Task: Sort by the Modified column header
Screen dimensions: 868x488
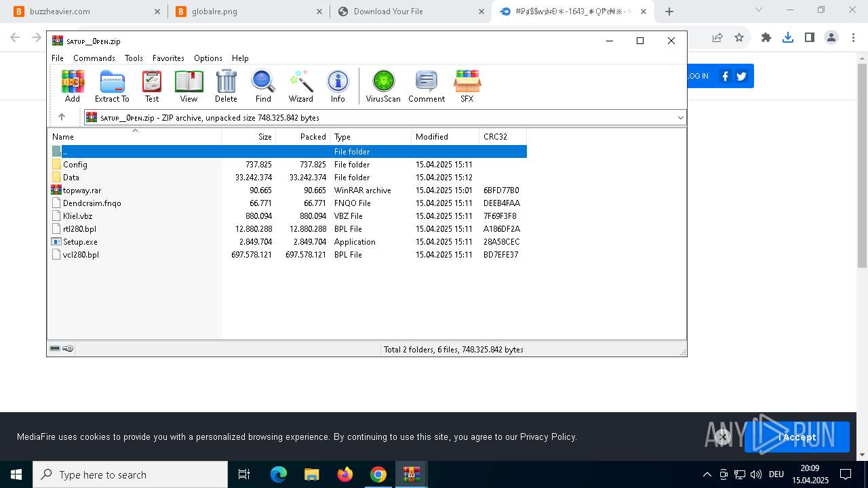Action: coord(445,136)
